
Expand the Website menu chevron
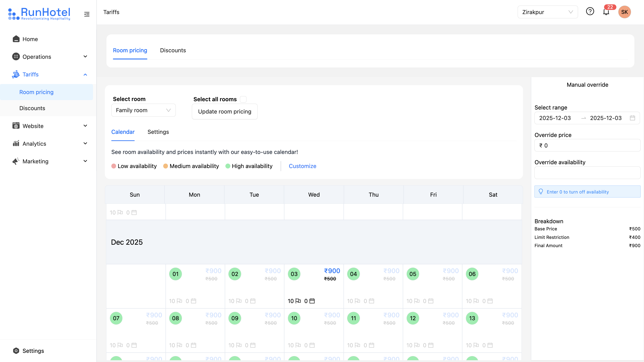pos(85,126)
